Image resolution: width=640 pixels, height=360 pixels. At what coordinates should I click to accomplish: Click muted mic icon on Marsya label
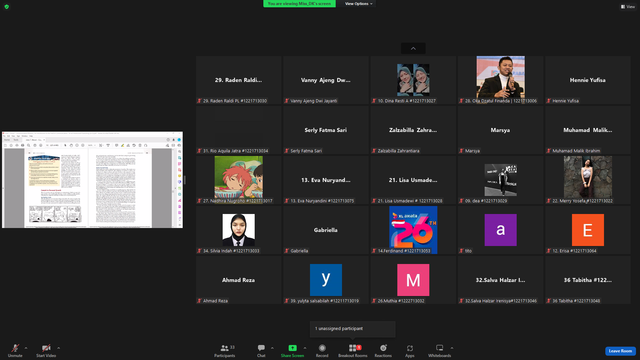coord(461,151)
